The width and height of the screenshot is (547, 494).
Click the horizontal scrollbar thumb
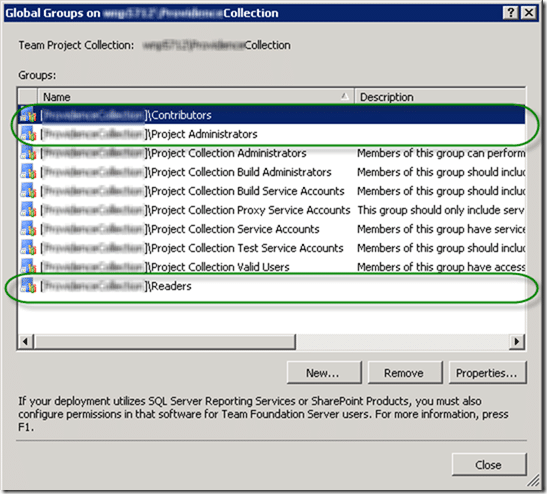pos(165,341)
